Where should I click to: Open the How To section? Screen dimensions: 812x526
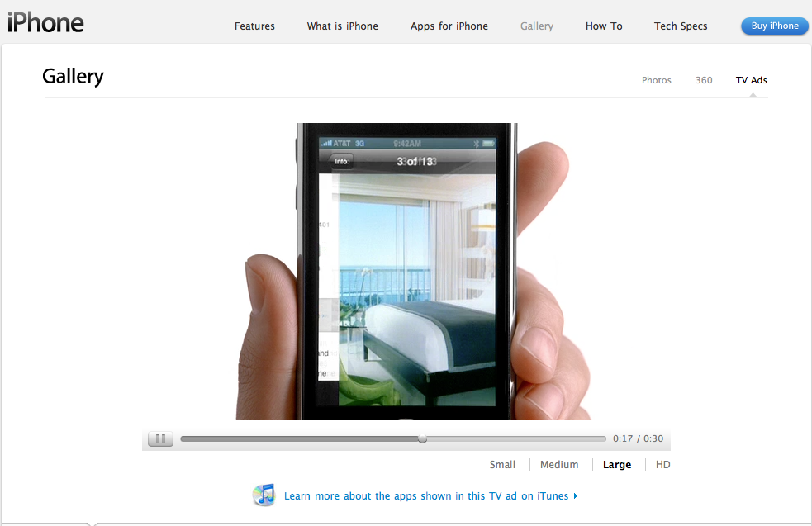coord(604,26)
